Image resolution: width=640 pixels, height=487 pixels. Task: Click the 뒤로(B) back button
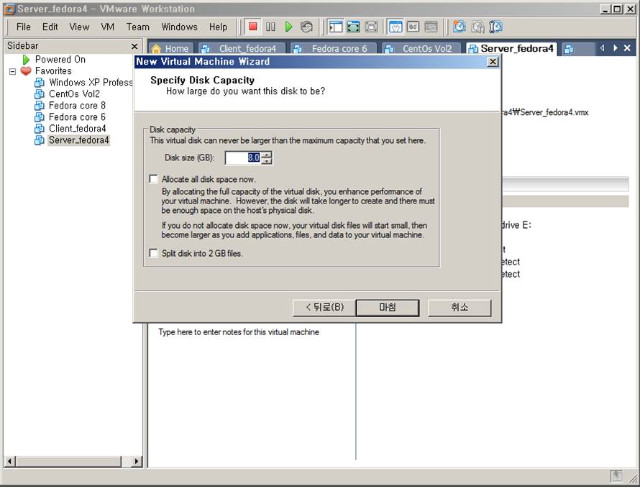tap(324, 307)
